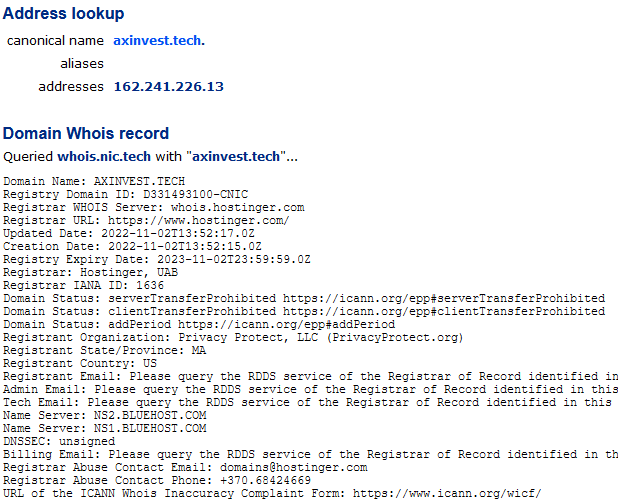Click the https://www.hostinger.com/ registrar URL text
This screenshot has height=501, width=618.
click(x=199, y=220)
